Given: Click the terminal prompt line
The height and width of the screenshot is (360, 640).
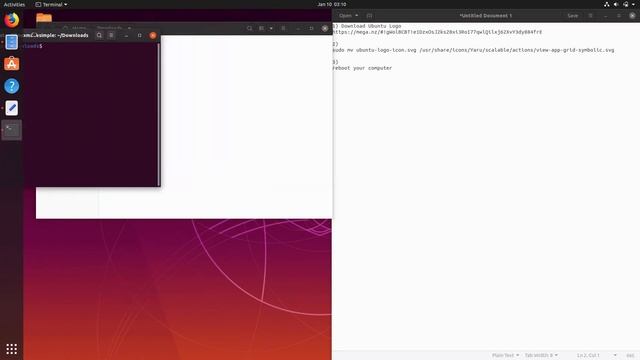Looking at the screenshot, I should [33, 46].
